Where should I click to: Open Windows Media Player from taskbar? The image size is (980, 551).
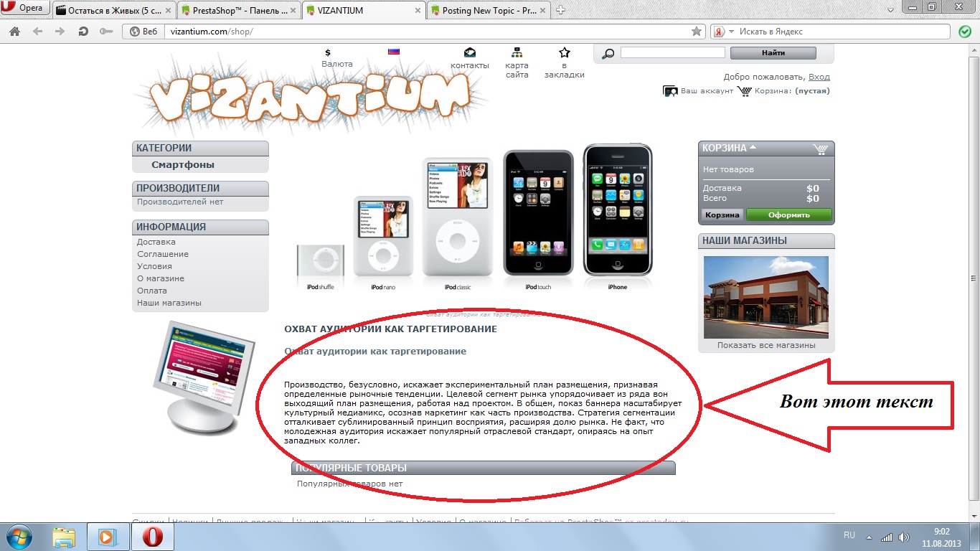click(x=107, y=537)
